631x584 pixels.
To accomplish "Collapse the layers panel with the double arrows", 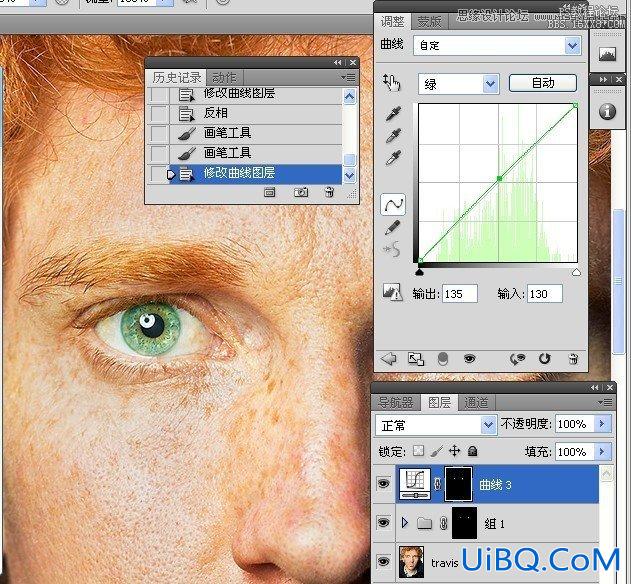I will [594, 388].
